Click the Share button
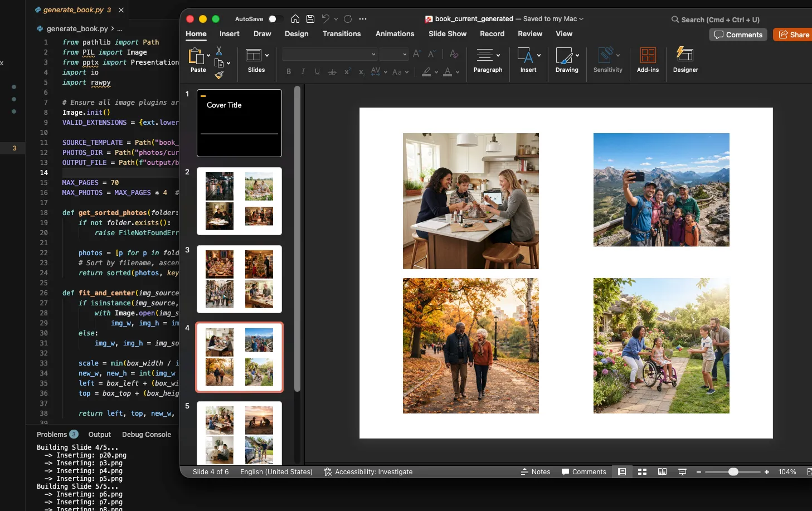This screenshot has width=812, height=511. pos(794,35)
